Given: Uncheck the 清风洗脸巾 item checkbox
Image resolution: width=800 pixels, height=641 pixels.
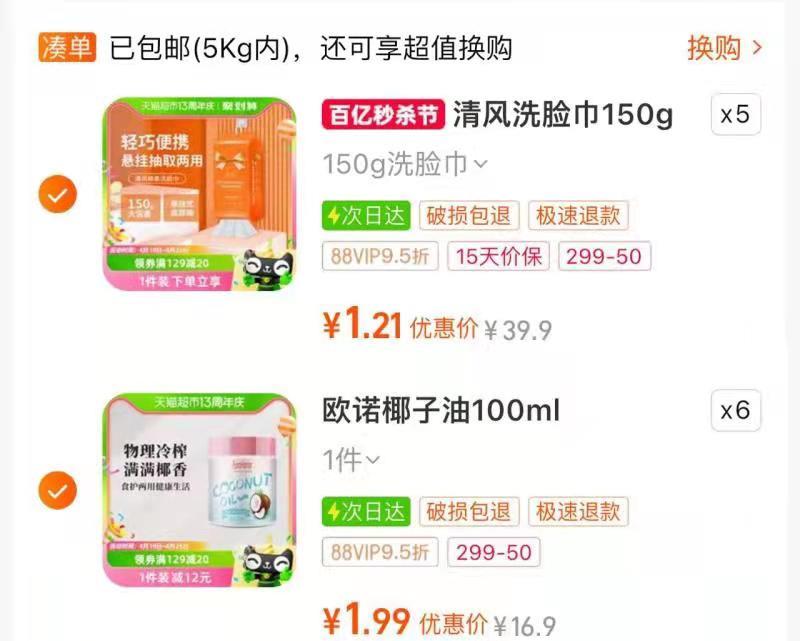Looking at the screenshot, I should click(x=58, y=194).
